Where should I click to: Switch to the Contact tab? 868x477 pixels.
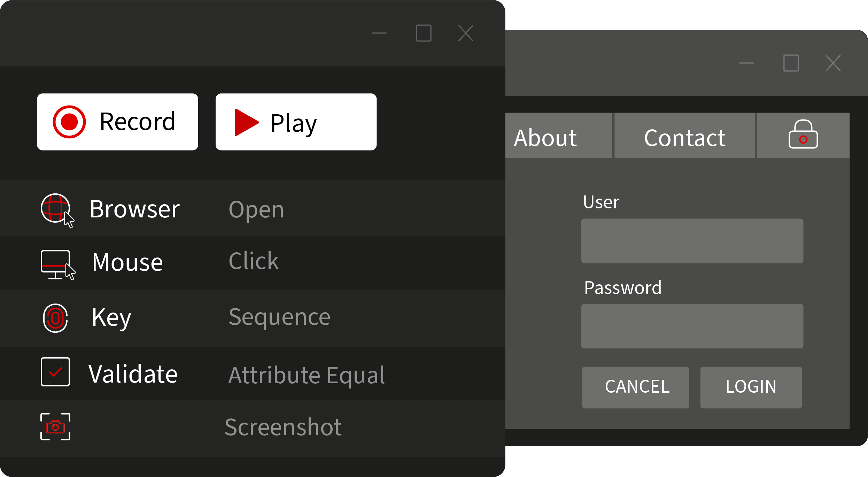point(684,135)
